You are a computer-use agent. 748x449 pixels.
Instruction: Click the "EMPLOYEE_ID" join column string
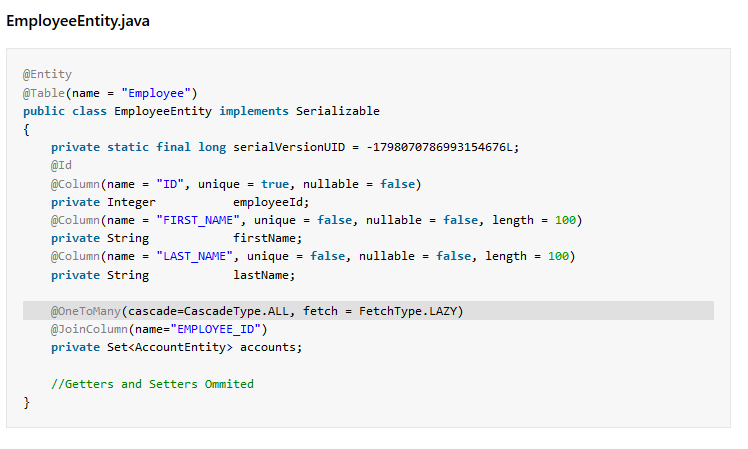click(x=215, y=330)
